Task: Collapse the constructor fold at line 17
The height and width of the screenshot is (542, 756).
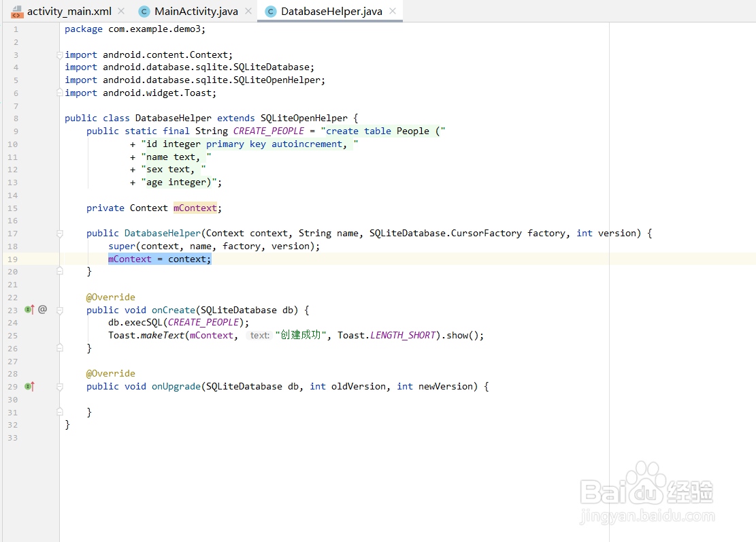Action: (60, 234)
